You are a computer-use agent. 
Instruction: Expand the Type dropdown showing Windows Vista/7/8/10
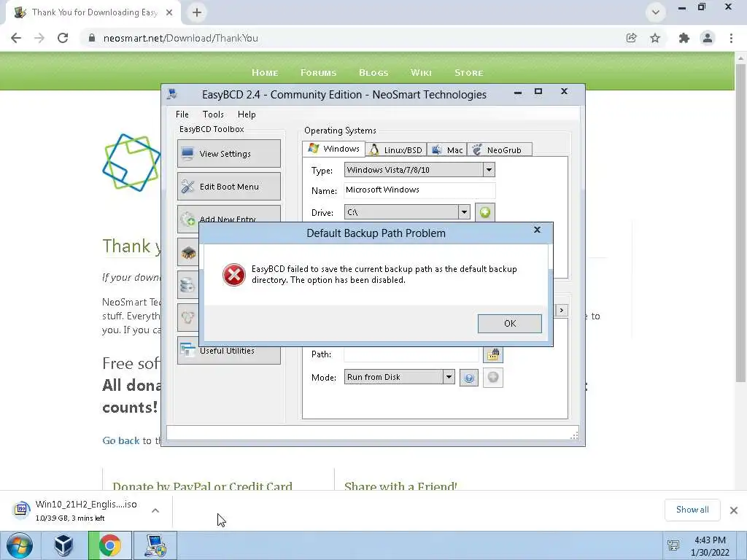coord(489,169)
